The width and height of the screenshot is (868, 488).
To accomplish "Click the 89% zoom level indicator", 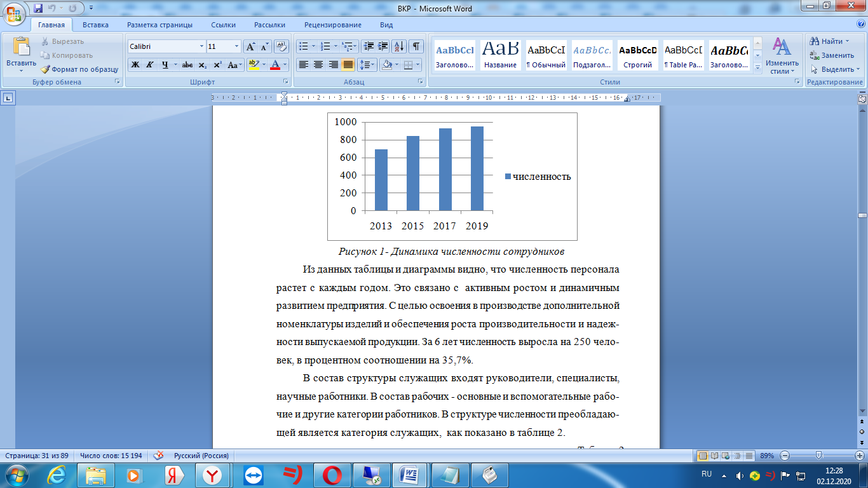I will (768, 456).
